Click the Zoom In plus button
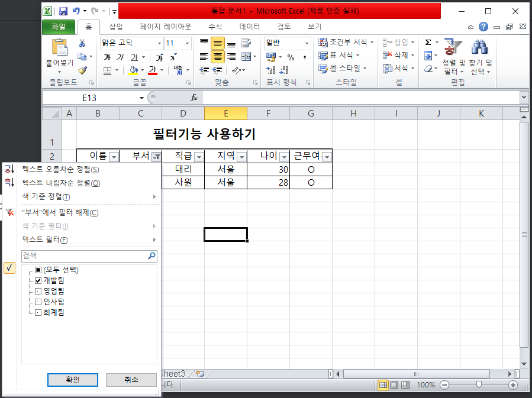Screen dimensions: 532x398 tap(513, 385)
